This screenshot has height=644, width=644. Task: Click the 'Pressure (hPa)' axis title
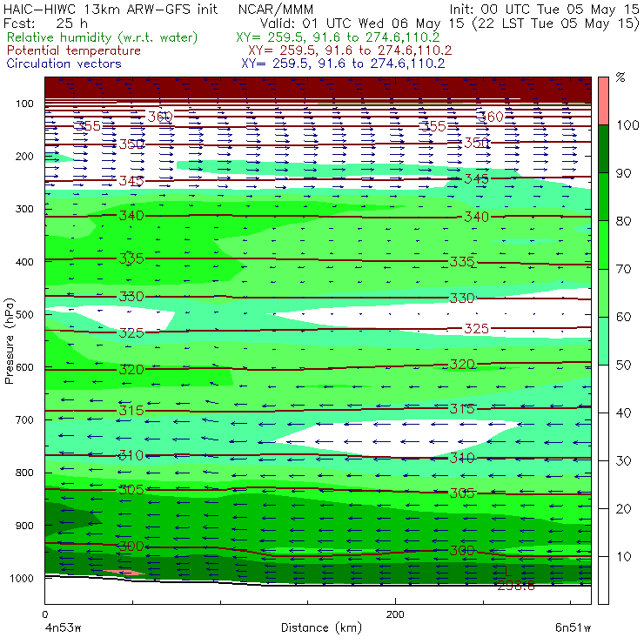tap(9, 341)
